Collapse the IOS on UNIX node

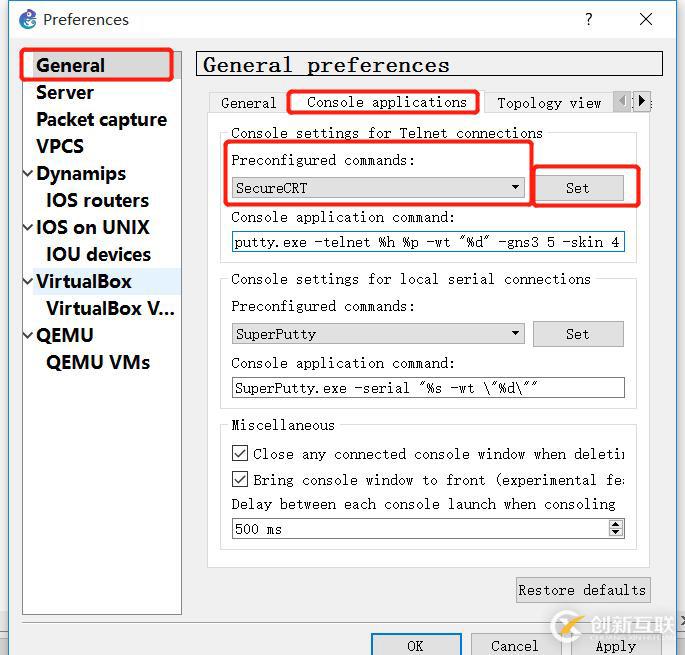(28, 228)
